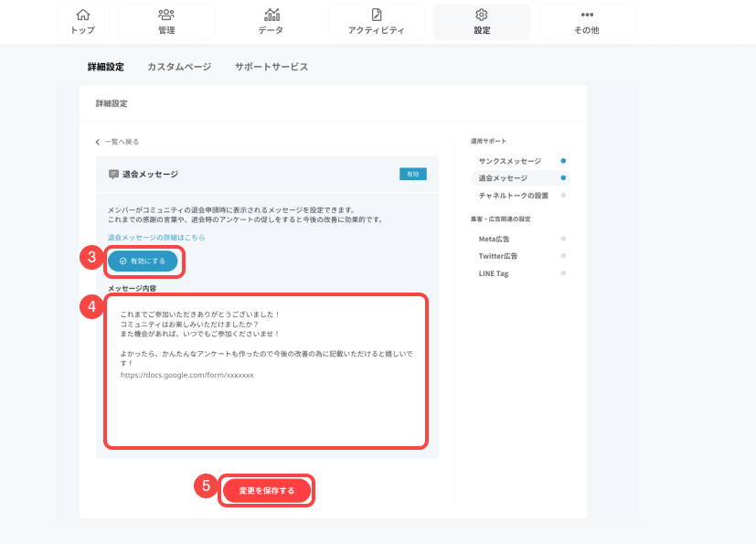Click the speech bubble icon beside 退会メッセージ
Image resolution: width=756 pixels, height=544 pixels.
(x=113, y=174)
